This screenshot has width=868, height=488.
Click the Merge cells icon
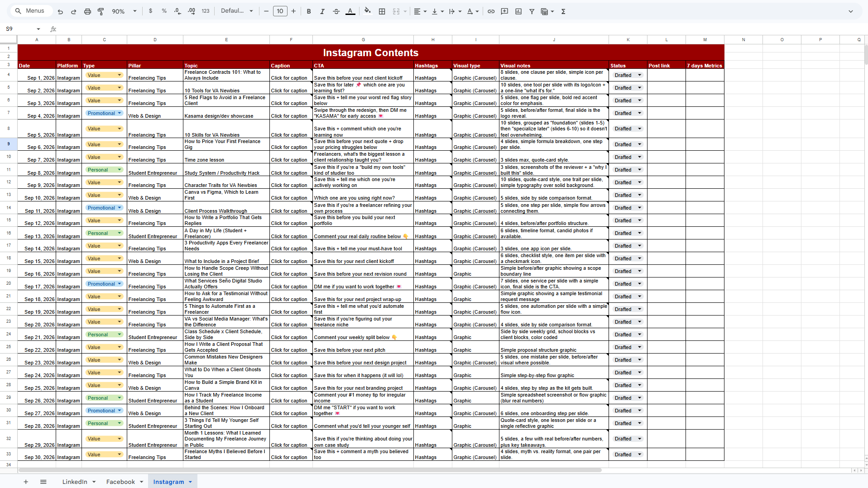point(396,11)
